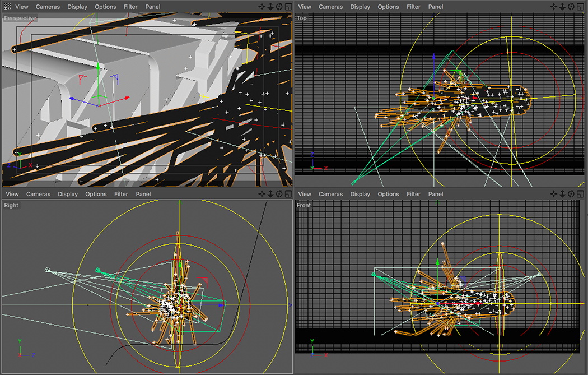Open the Filter menu in Top viewport
Viewport: 588px width, 375px height.
[x=414, y=7]
